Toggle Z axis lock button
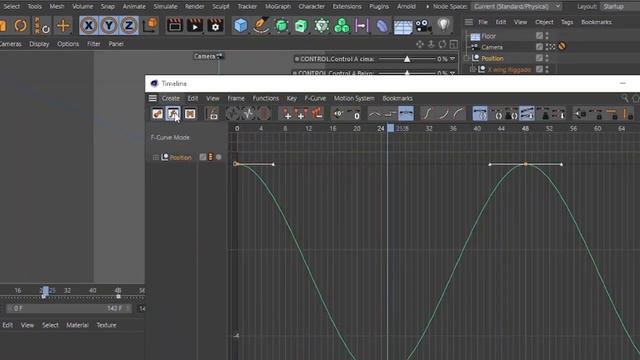The width and height of the screenshot is (640, 360). pos(129,26)
